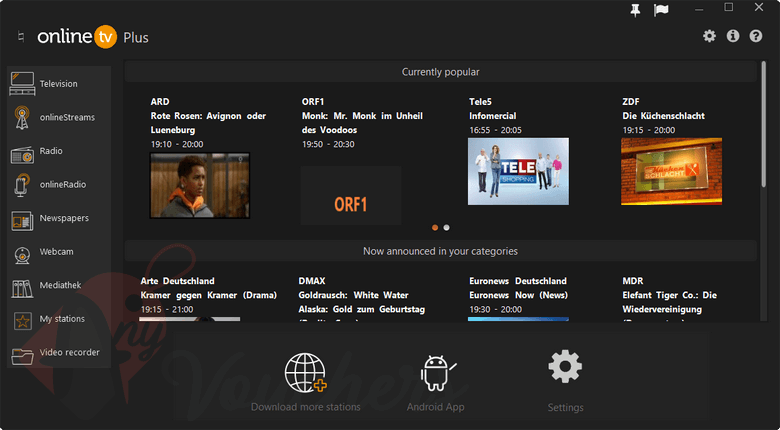This screenshot has height=430, width=780.
Task: Click the Tele5 channel name
Action: pyautogui.click(x=481, y=102)
